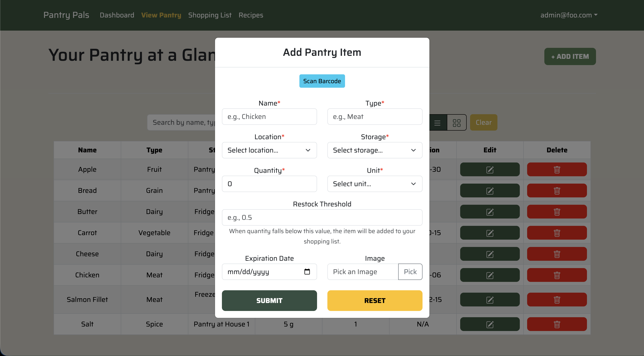Switch to grid card view
Viewport: 644px width, 356px height.
(457, 123)
